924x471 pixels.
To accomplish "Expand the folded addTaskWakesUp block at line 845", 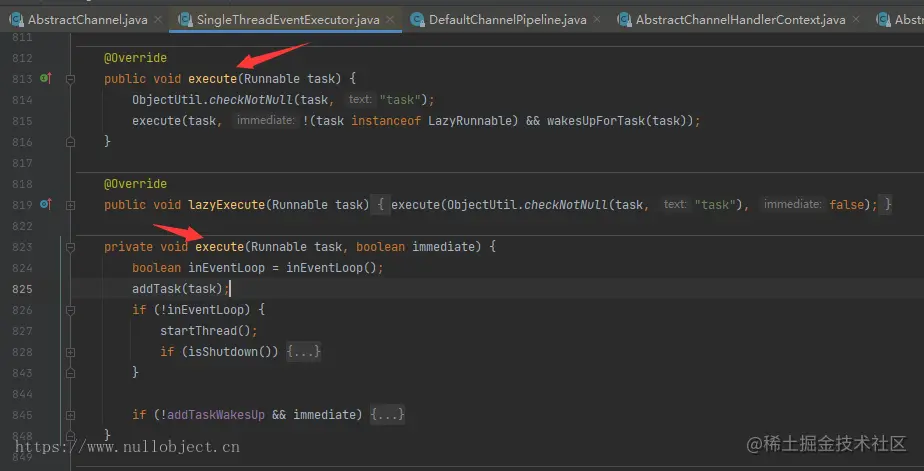I will (x=70, y=415).
